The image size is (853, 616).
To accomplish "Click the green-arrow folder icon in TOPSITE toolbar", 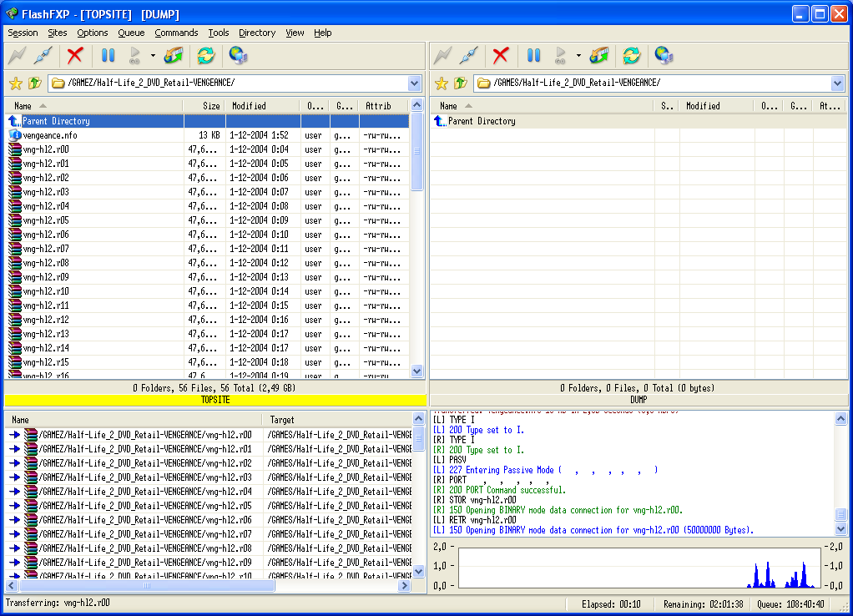I will tap(174, 55).
